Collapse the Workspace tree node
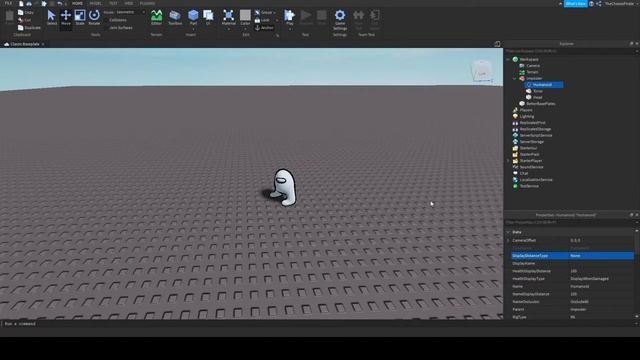 (x=508, y=59)
